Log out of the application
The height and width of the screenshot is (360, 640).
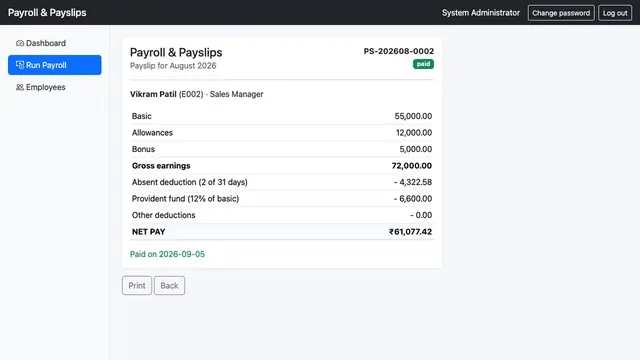point(615,13)
